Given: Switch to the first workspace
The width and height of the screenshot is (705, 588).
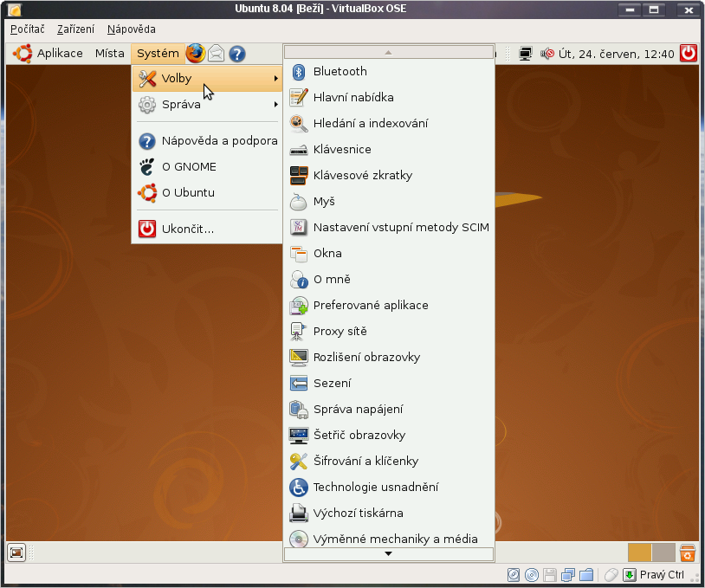Looking at the screenshot, I should 639,552.
